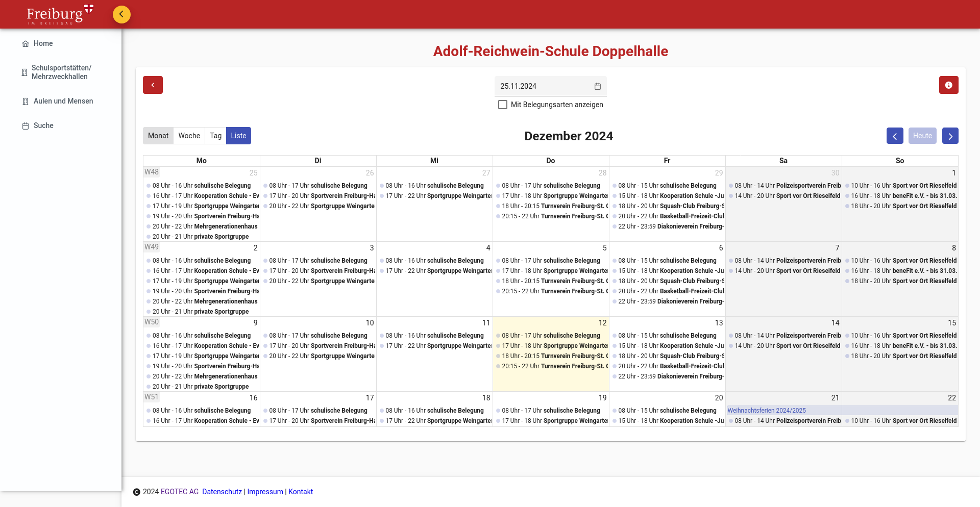This screenshot has height=507, width=980.
Task: Switch to Woche view
Action: (189, 136)
